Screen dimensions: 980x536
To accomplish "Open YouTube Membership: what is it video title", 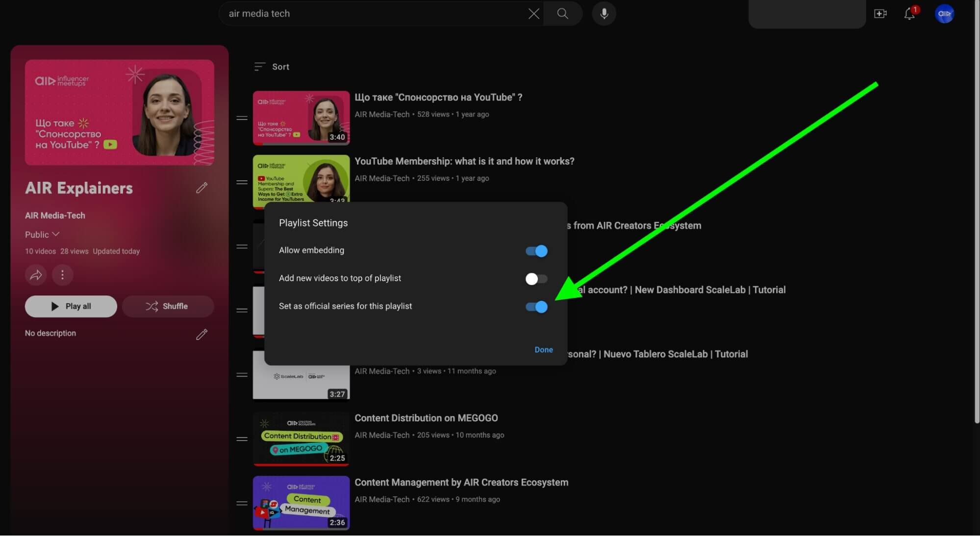I will point(464,161).
